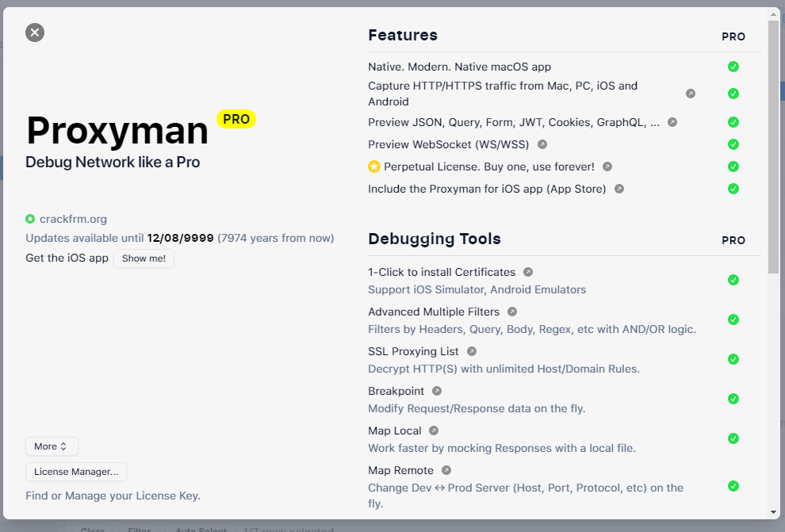This screenshot has height=532, width=785.
Task: Open info link beside Capture HTTP/HTTPS traffic
Action: (690, 94)
